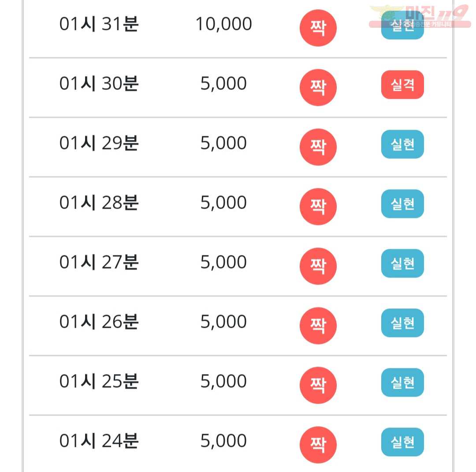Select the 01시 30분 time label
Image resolution: width=476 pixels, height=472 pixels.
(x=99, y=83)
